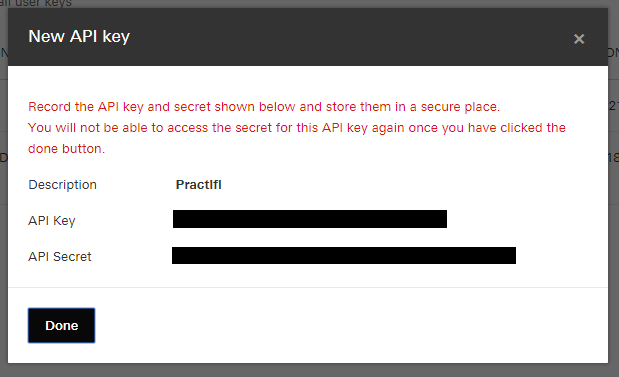This screenshot has width=619, height=377.
Task: Click the Description field label
Action: tap(62, 185)
